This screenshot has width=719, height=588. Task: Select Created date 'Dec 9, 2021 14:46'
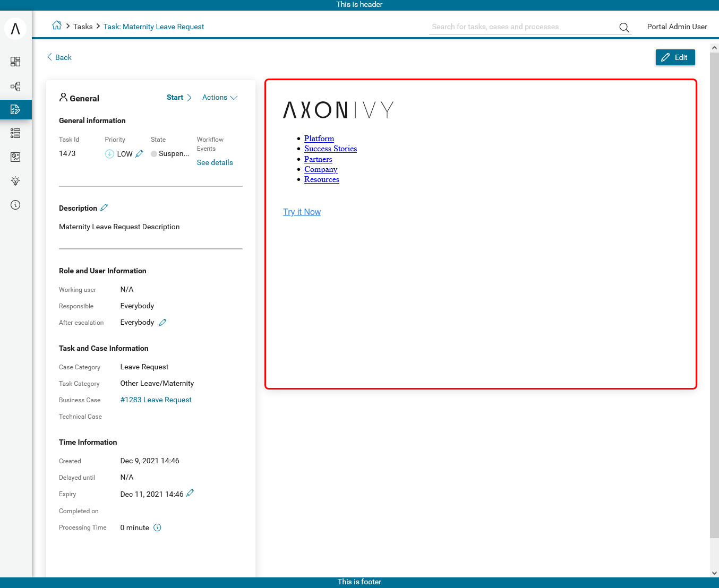pos(150,461)
